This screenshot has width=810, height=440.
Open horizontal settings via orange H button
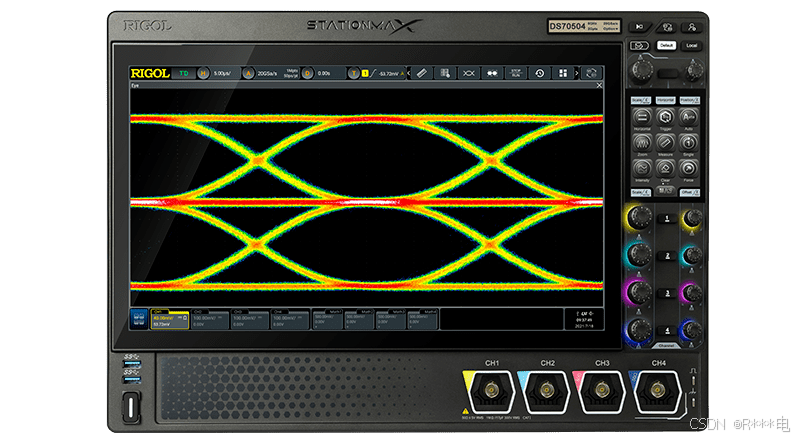click(x=204, y=73)
